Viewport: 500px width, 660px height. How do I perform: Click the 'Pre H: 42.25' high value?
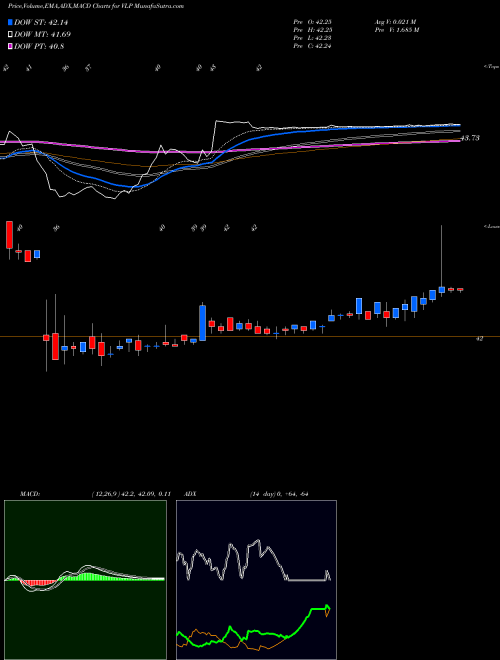click(312, 30)
